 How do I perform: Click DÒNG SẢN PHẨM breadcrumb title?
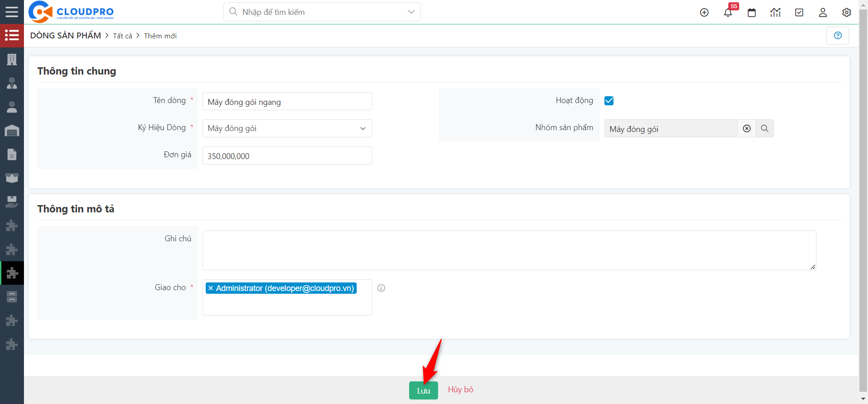66,36
